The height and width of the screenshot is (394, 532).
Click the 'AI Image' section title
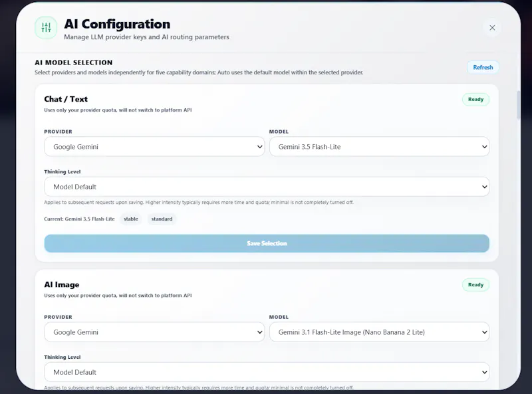click(x=62, y=284)
